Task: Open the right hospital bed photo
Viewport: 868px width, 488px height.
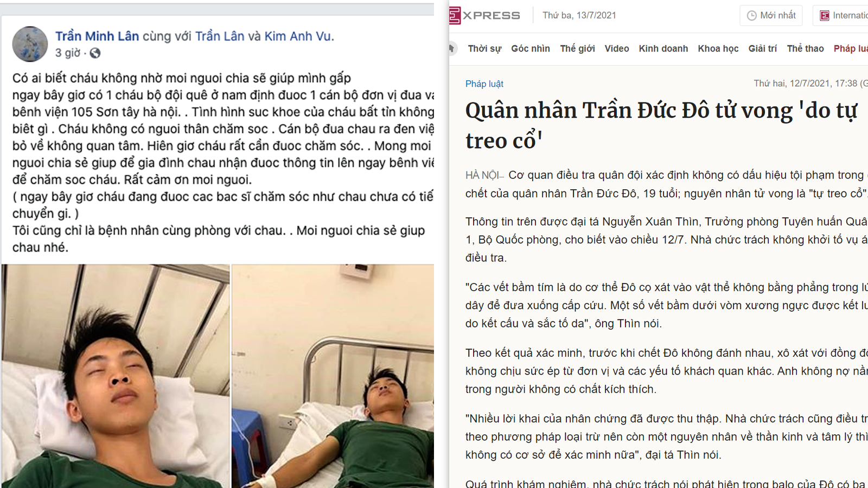Action: 333,376
